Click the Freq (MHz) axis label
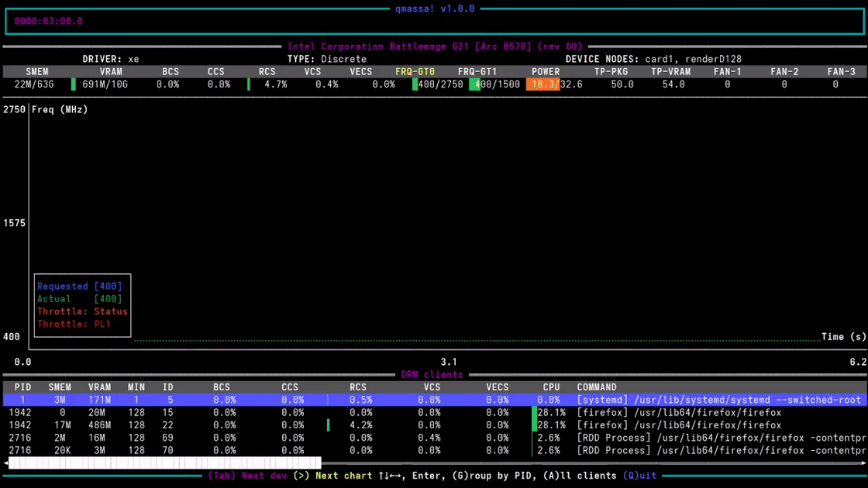This screenshot has height=488, width=868. point(60,109)
